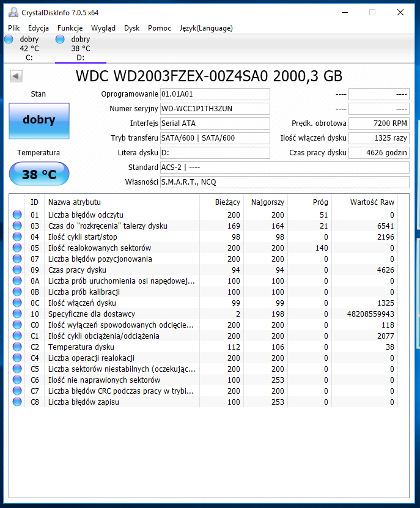
Task: Click the previous disk arrow button
Action: tap(16, 76)
